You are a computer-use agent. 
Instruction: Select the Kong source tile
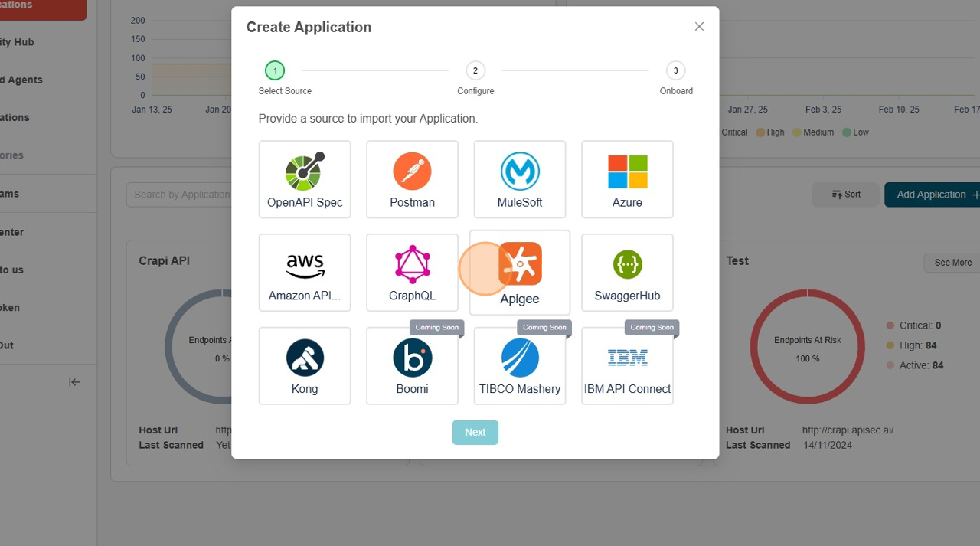304,365
